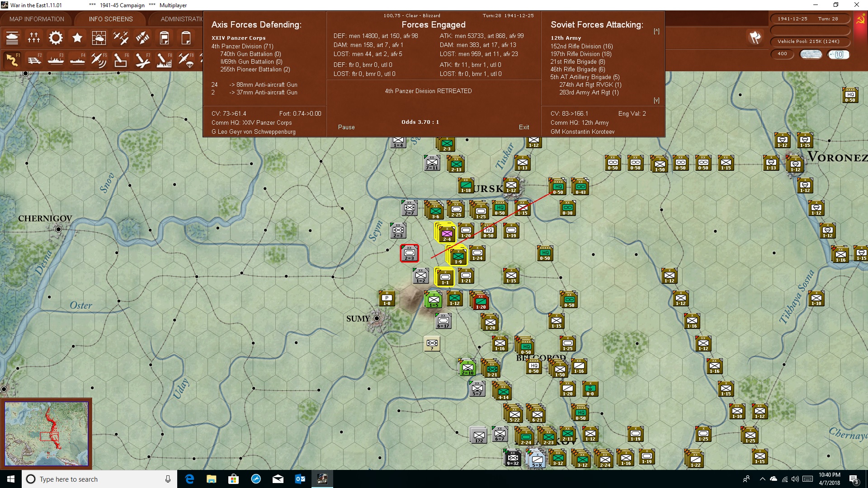Select F1 move mode arrow
Screen dimensions: 868x488
pos(12,60)
